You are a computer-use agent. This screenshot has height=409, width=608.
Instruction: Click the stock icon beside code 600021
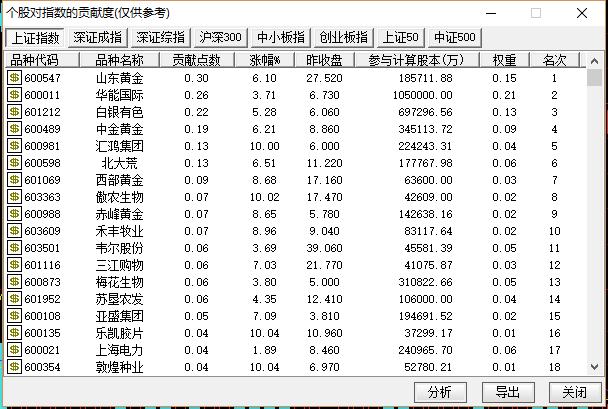tap(14, 350)
